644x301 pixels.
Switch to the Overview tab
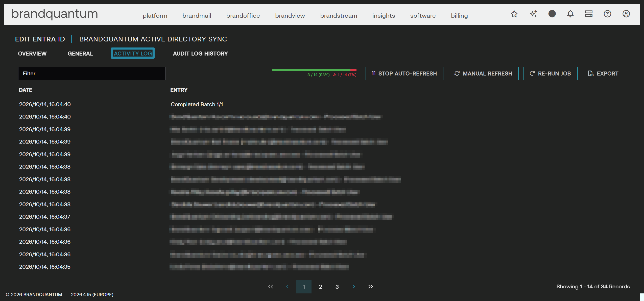[x=32, y=54]
